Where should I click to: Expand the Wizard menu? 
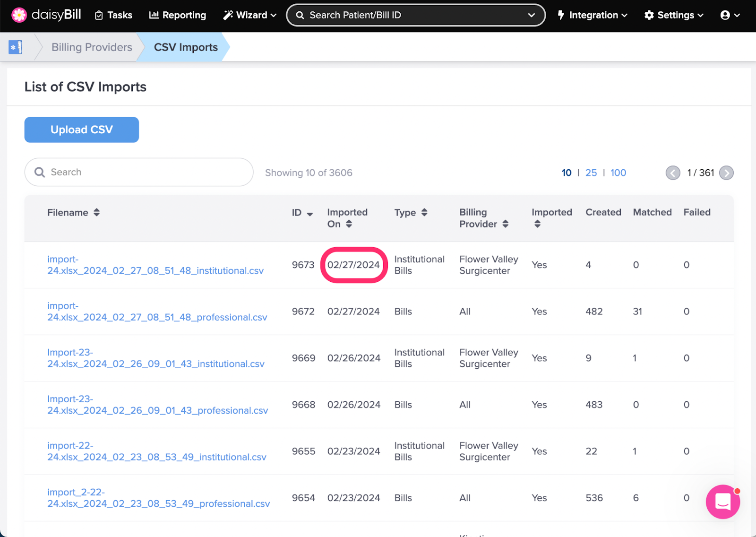click(x=249, y=15)
